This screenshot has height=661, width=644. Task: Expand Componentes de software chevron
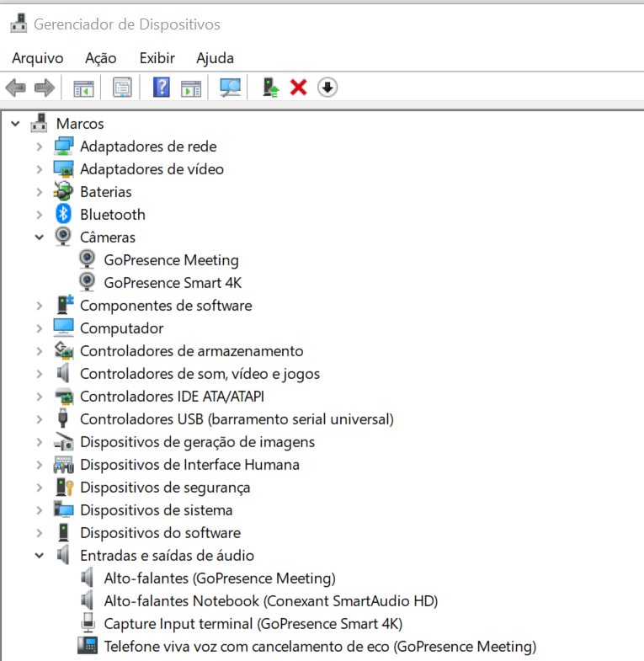40,306
